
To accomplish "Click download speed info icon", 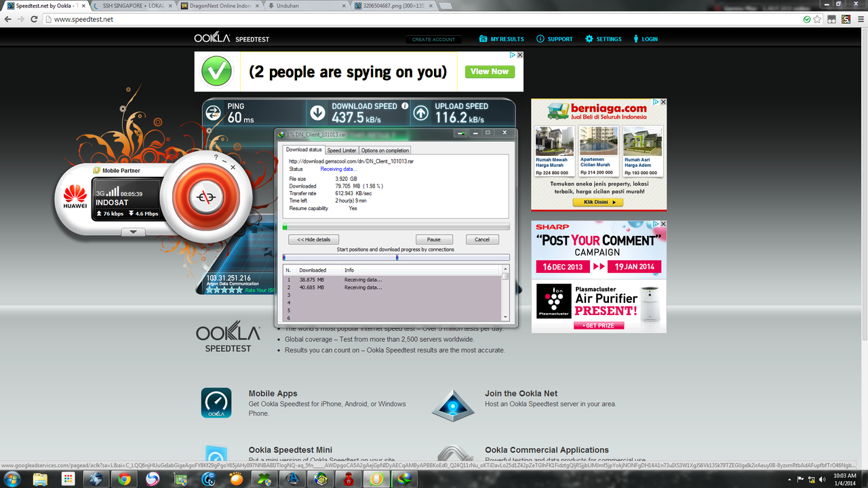I will coord(405,106).
